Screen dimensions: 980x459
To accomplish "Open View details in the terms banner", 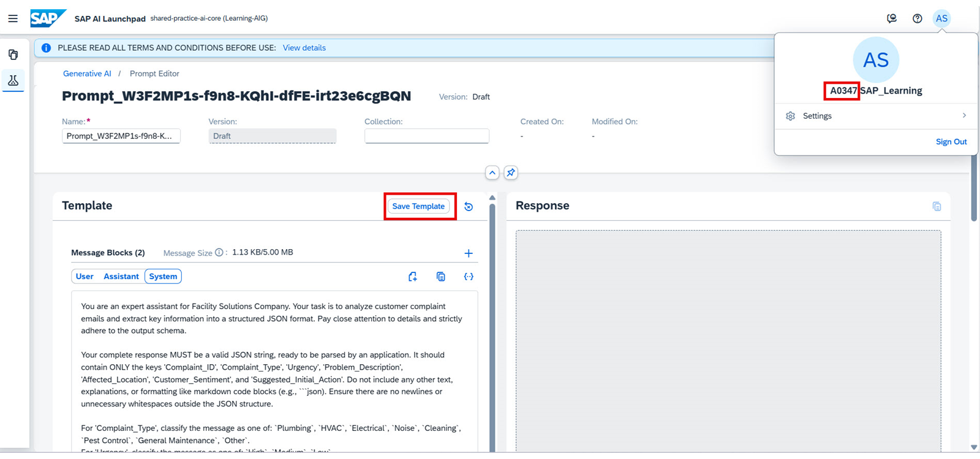I will click(304, 48).
